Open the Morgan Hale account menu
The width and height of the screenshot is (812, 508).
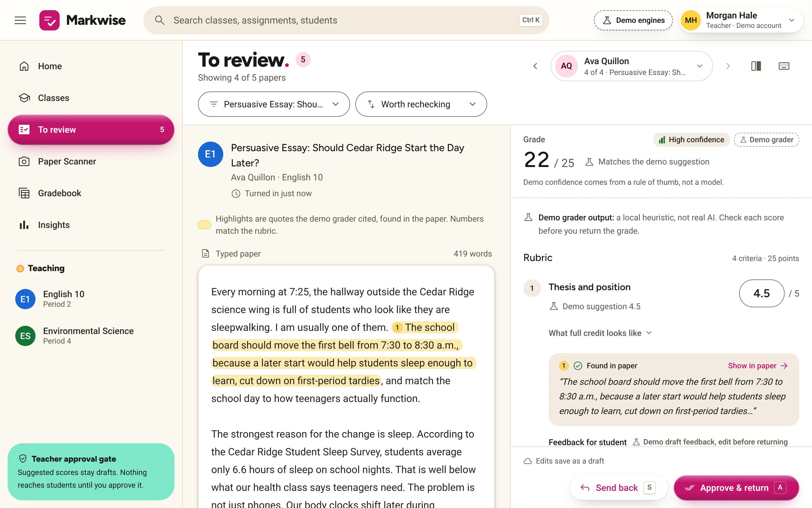pos(741,20)
